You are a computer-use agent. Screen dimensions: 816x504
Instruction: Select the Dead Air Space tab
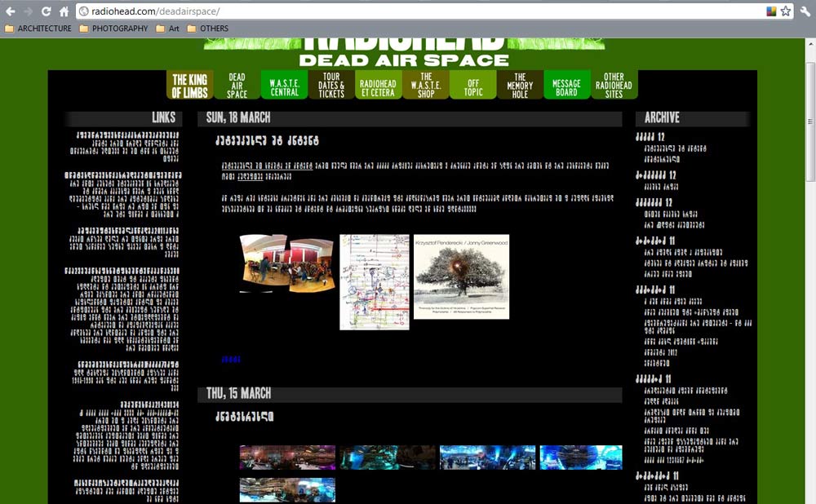[x=237, y=85]
